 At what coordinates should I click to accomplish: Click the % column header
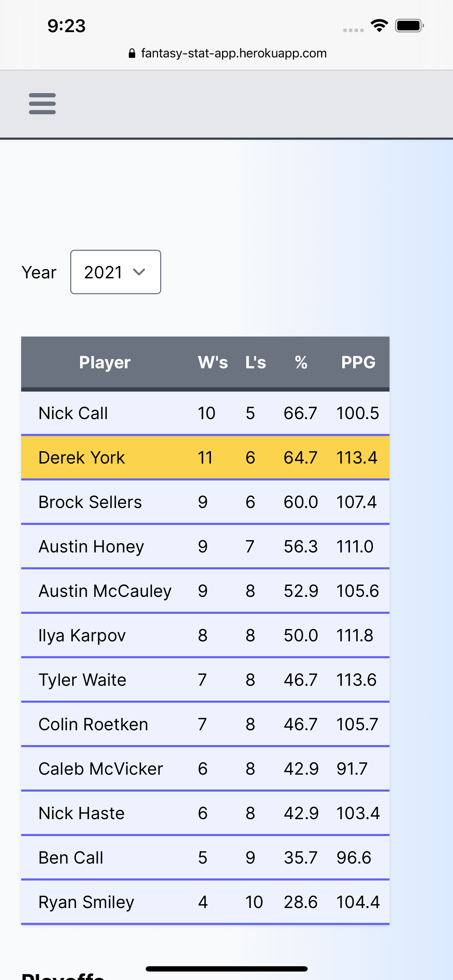pos(301,362)
